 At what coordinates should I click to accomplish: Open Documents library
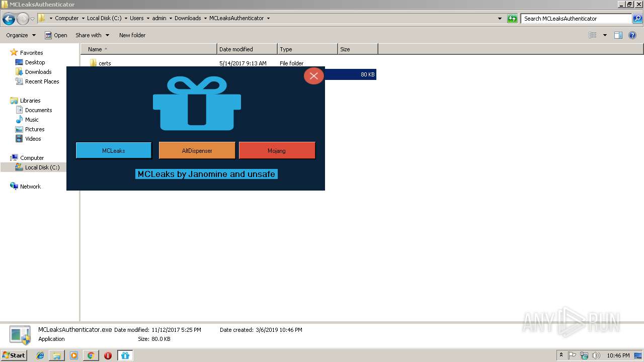click(x=38, y=110)
